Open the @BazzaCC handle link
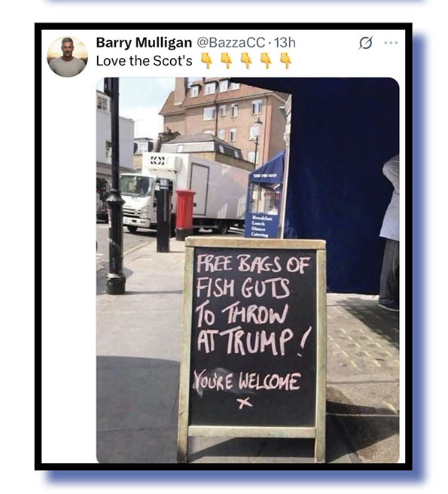448x494 pixels. click(x=231, y=42)
